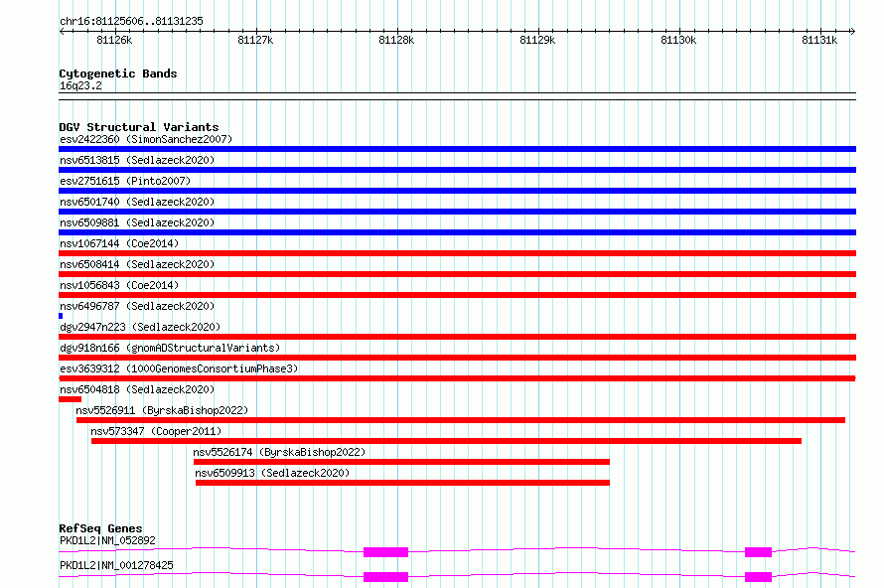Select the blue bar under nsv6509881
Viewport: 884px width, 588px height.
coord(457,232)
